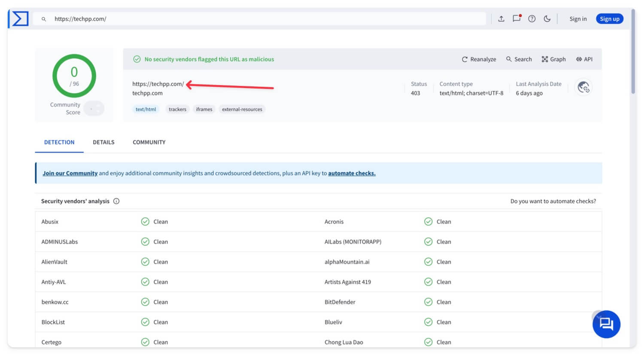Click the alphaMountain.ai vendor name

click(x=347, y=262)
